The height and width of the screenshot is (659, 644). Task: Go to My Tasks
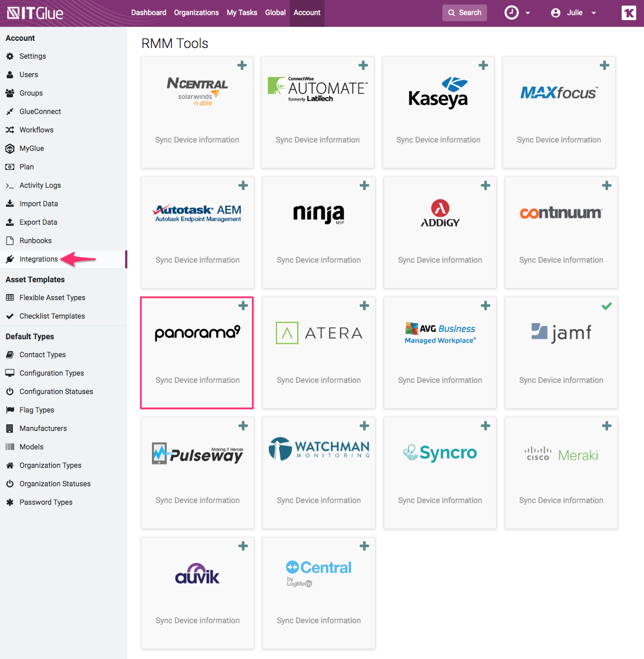[242, 13]
